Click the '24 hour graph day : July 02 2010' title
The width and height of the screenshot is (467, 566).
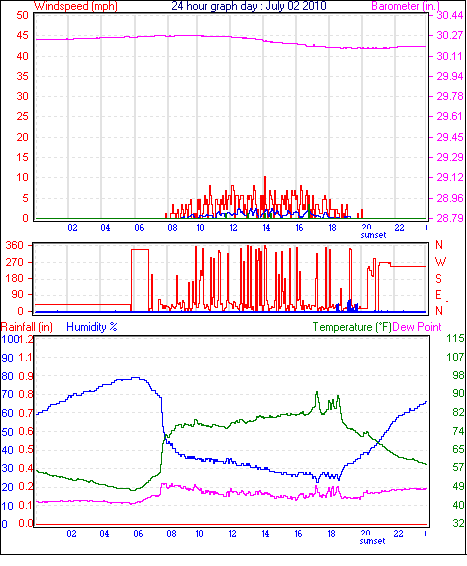tap(249, 6)
